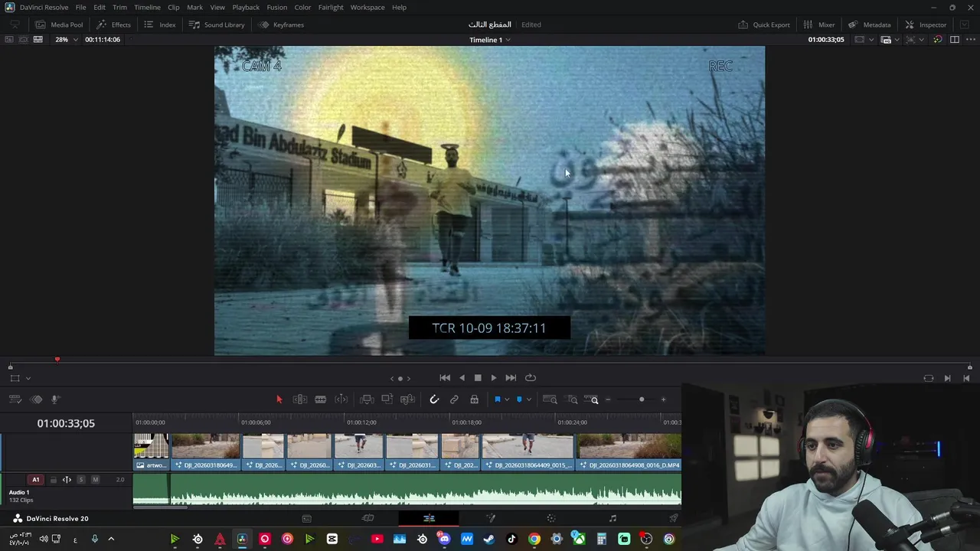Switch to the Color page

point(551,518)
